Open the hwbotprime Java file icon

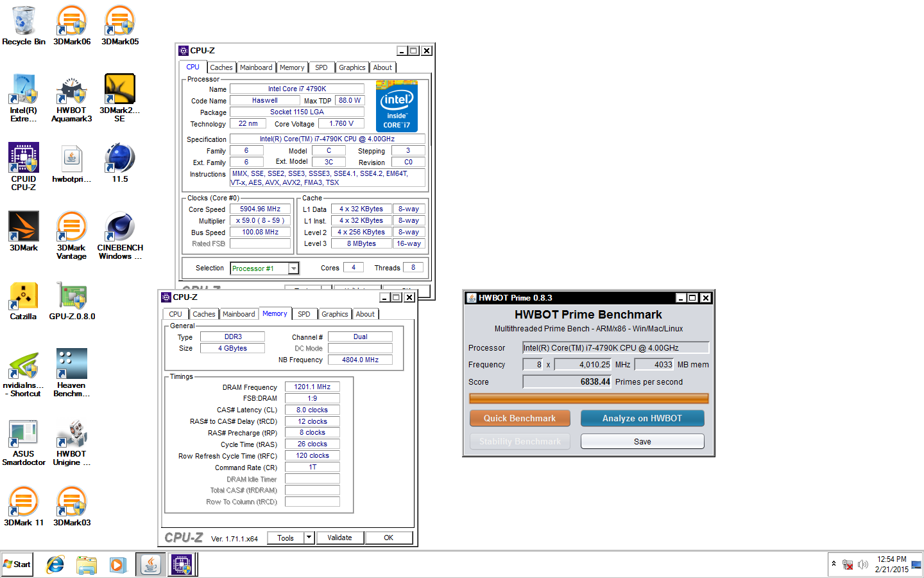click(72, 164)
